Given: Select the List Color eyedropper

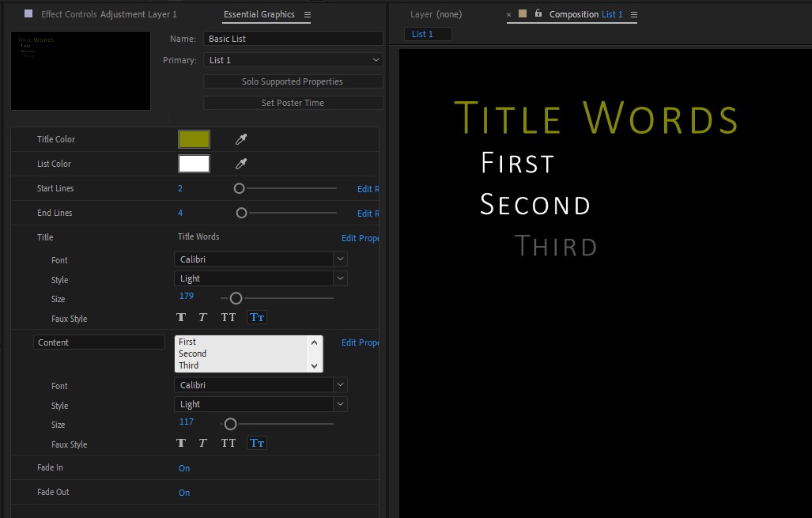Looking at the screenshot, I should [241, 164].
